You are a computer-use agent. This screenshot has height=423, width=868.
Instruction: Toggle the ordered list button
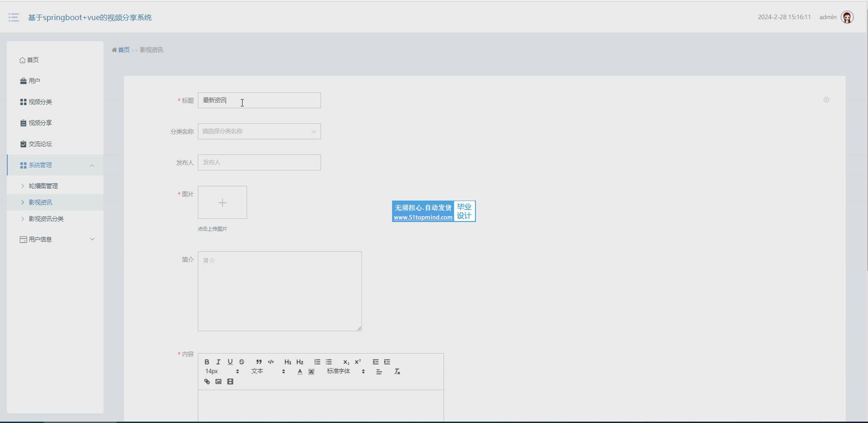(x=317, y=362)
